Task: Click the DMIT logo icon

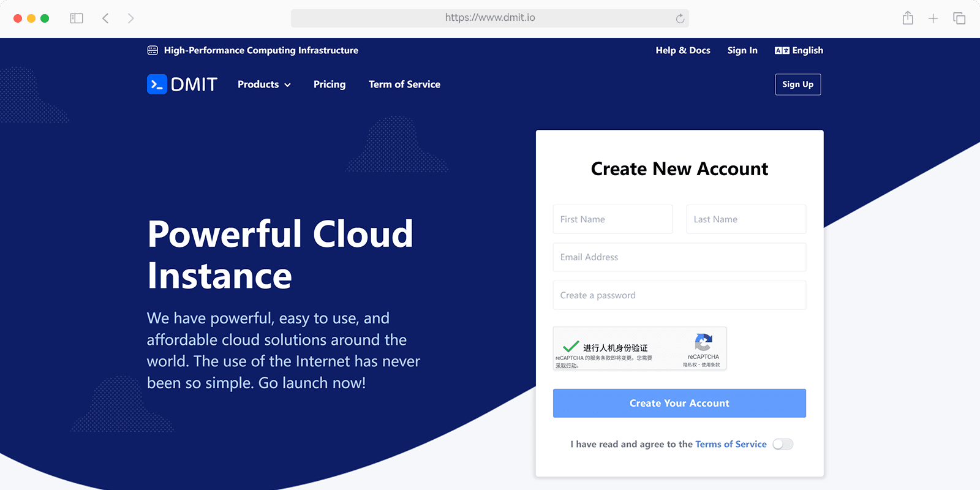Action: coord(157,85)
